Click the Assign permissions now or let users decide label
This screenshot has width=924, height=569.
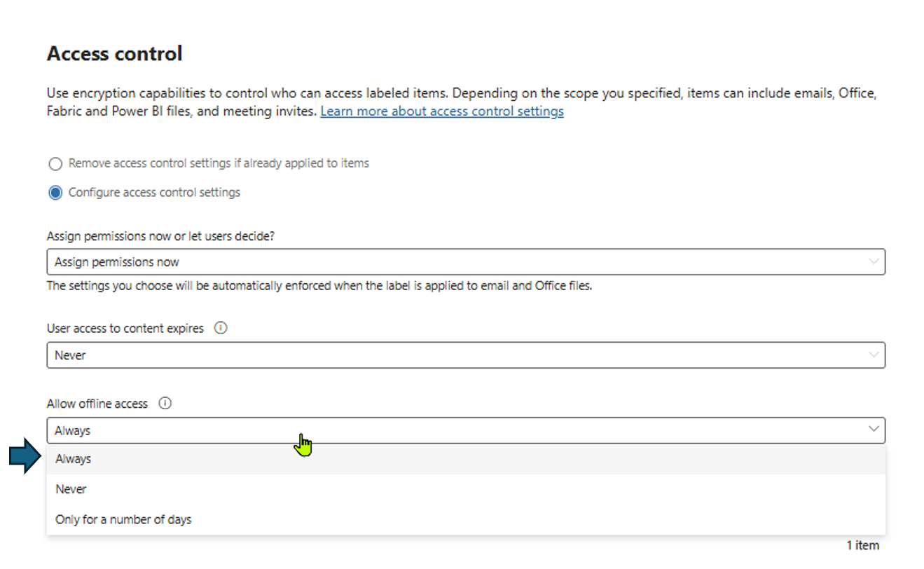point(160,236)
